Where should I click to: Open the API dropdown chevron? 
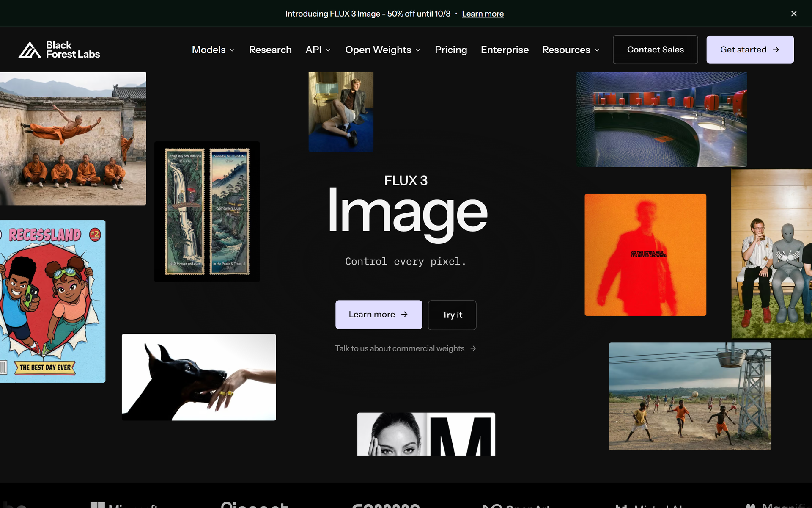tap(328, 50)
